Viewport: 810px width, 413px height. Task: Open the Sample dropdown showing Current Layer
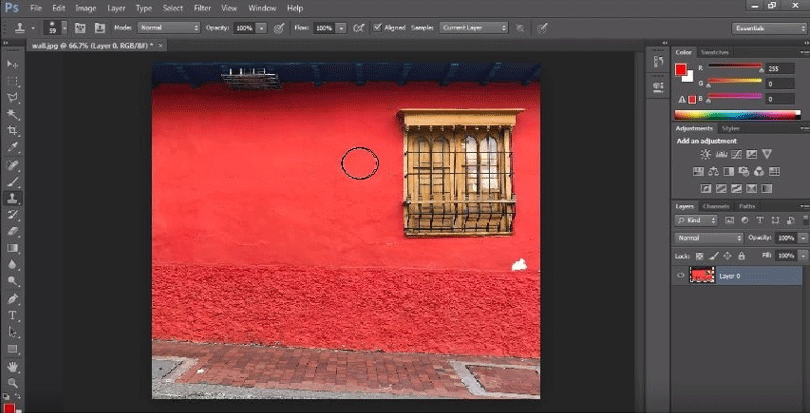(x=474, y=28)
